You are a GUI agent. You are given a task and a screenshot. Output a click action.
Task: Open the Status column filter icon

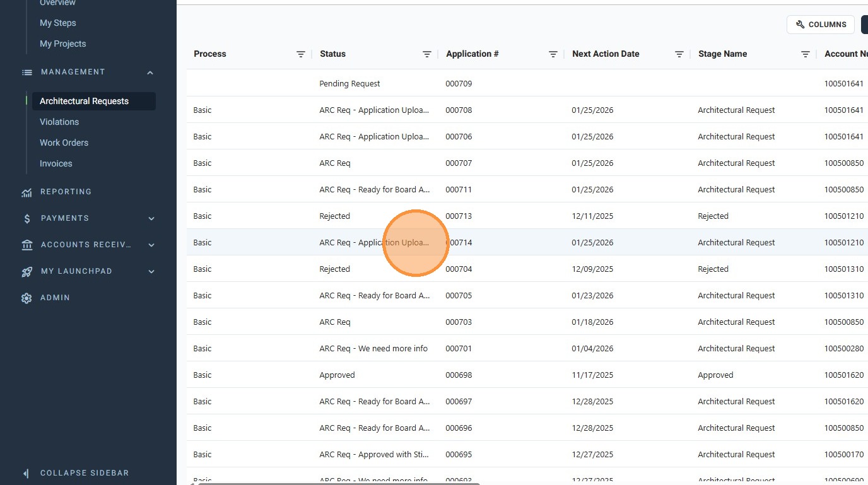click(x=427, y=54)
